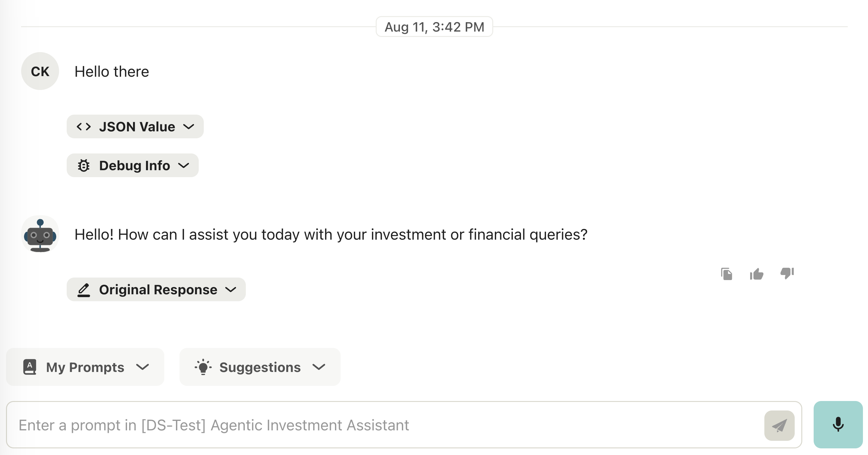The height and width of the screenshot is (455, 868).
Task: Click the Aug 11, 3:42 PM timestamp
Action: [x=434, y=27]
